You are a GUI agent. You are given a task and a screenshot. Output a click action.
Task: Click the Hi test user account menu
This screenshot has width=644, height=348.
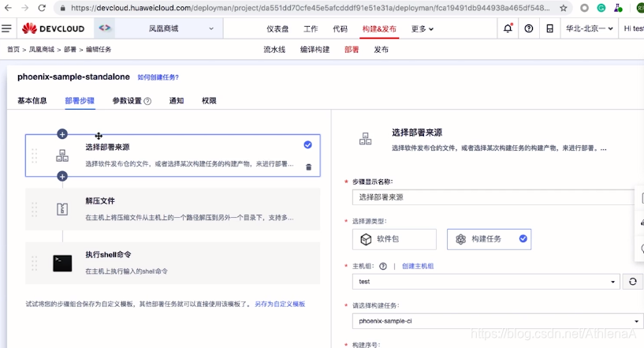pyautogui.click(x=633, y=28)
